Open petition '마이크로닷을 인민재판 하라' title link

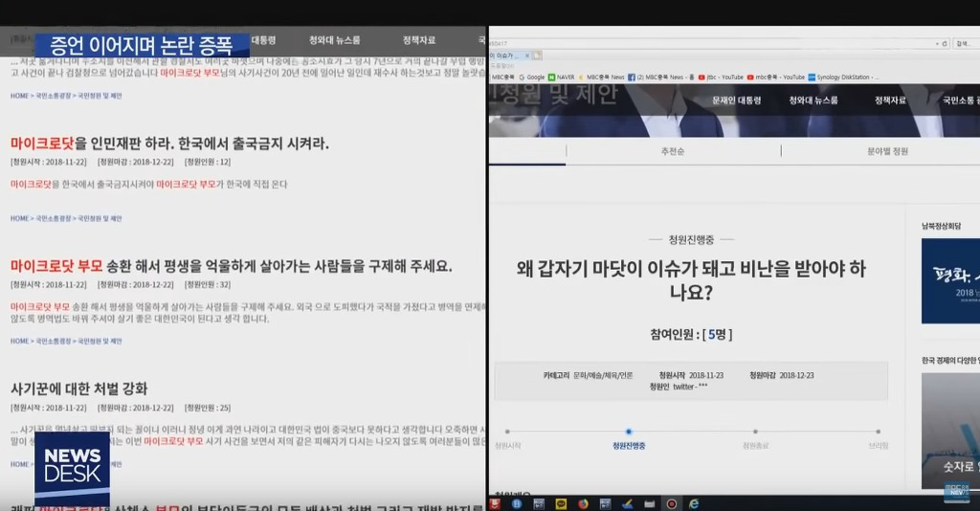tap(169, 144)
